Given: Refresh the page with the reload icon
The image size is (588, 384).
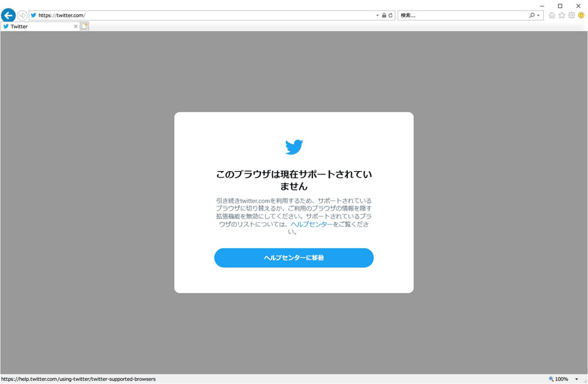Looking at the screenshot, I should [391, 15].
